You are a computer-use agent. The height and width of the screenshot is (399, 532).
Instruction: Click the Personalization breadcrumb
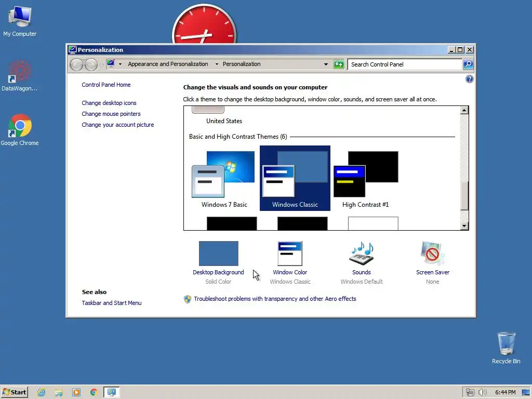242,64
